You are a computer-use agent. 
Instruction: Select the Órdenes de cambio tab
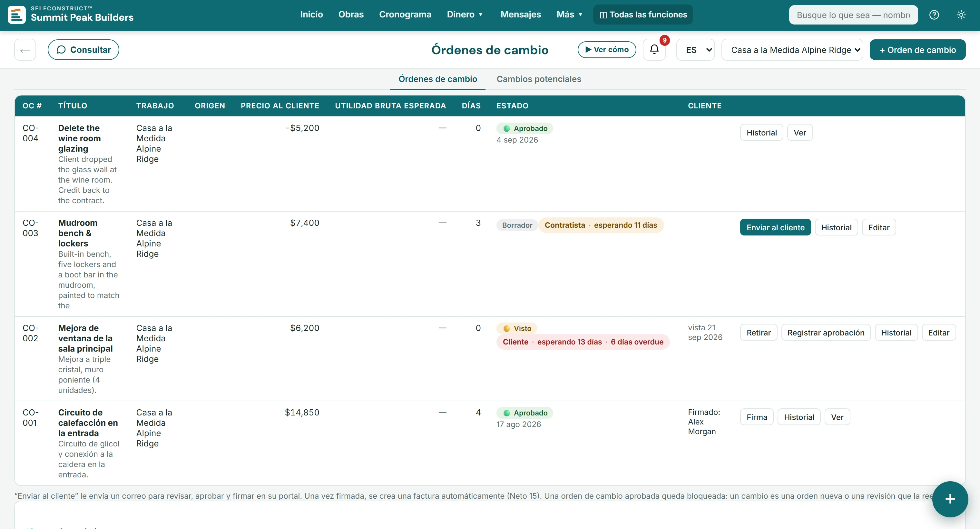click(x=437, y=79)
